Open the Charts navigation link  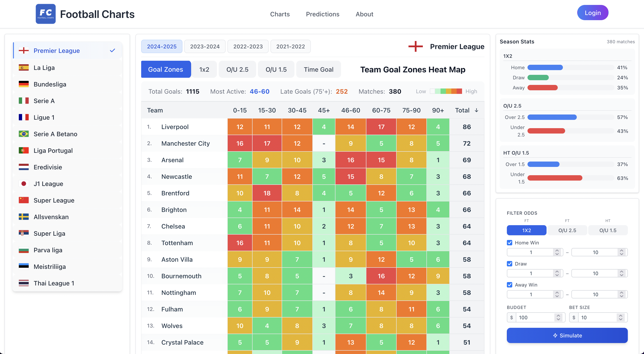pyautogui.click(x=280, y=14)
